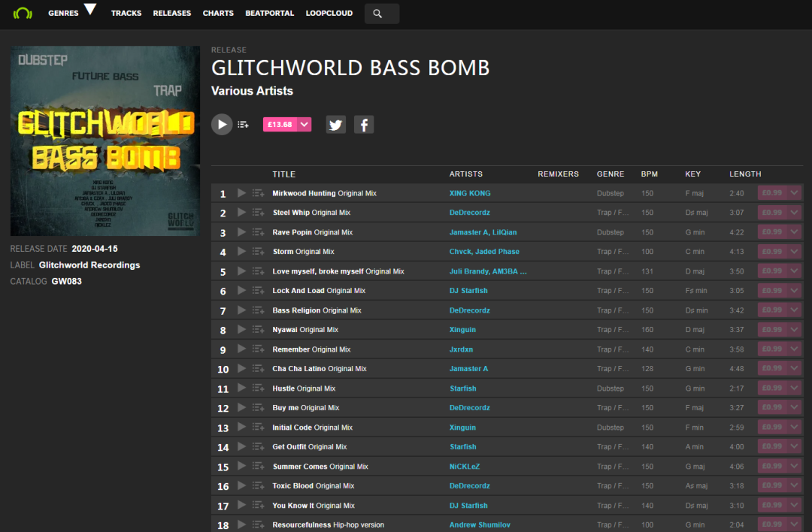This screenshot has height=532, width=812.
Task: Add Mirkwood Hunting to queue
Action: click(x=259, y=193)
